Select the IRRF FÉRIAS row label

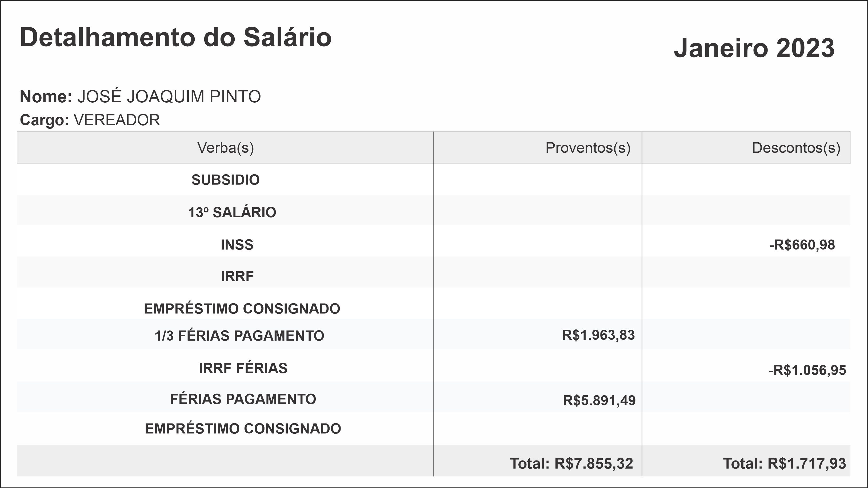click(243, 368)
